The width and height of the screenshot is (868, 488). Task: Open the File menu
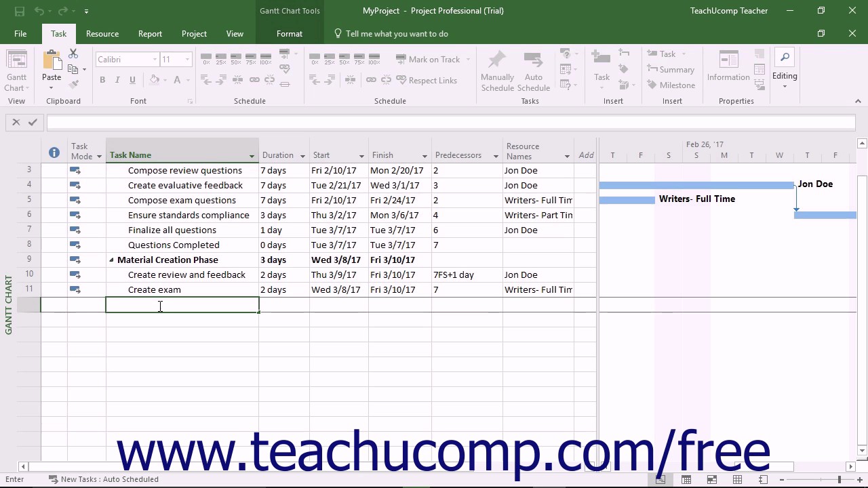point(20,34)
